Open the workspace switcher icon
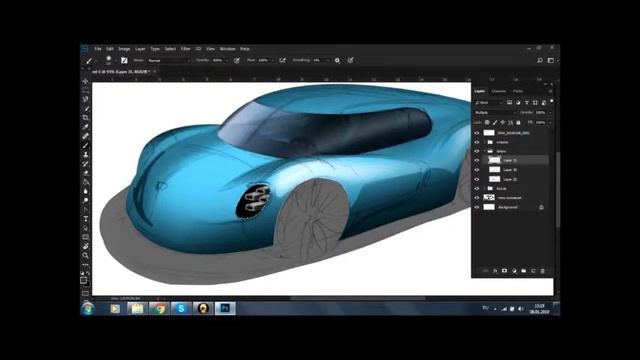Image resolution: width=640 pixels, height=360 pixels. click(551, 60)
